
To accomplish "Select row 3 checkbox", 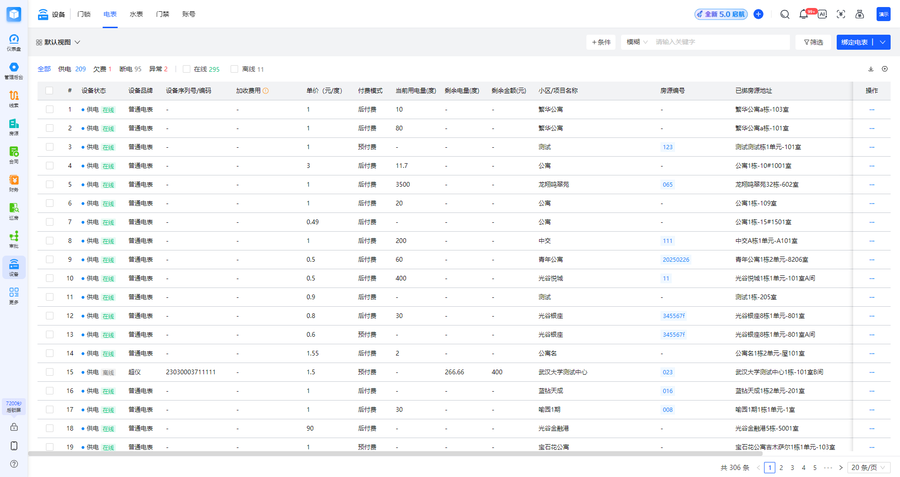I will [49, 147].
